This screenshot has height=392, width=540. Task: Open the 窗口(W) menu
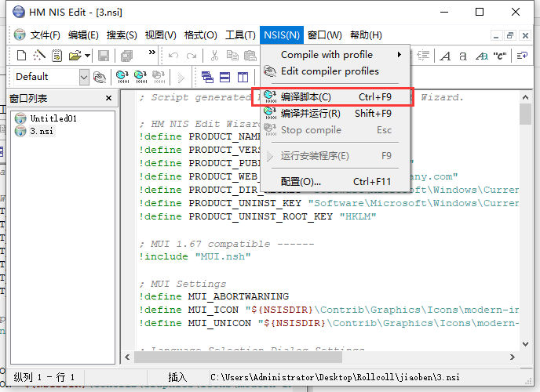click(x=324, y=35)
